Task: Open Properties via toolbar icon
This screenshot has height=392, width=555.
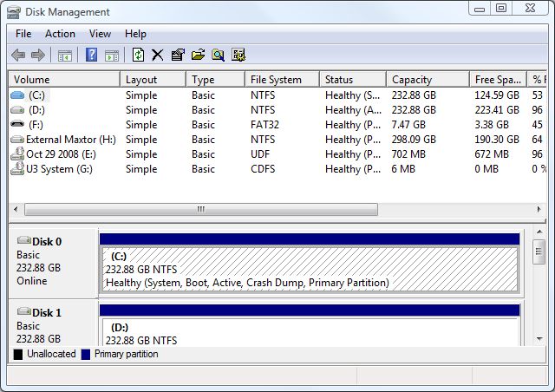Action: [x=178, y=56]
